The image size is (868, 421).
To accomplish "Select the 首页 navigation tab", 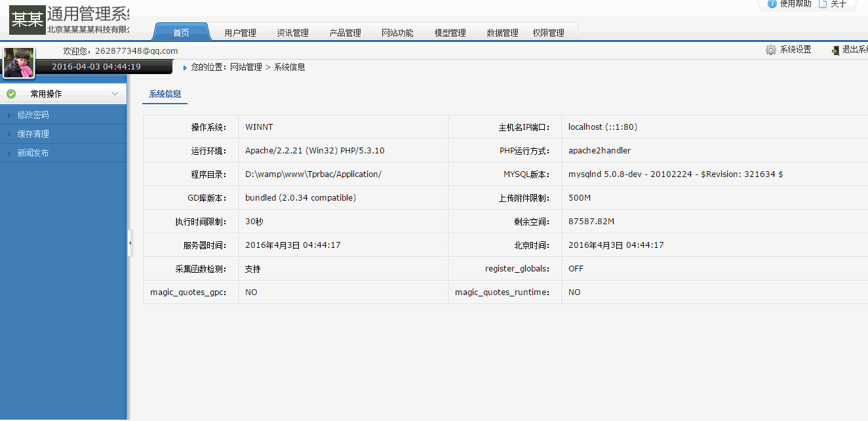I will tap(182, 33).
